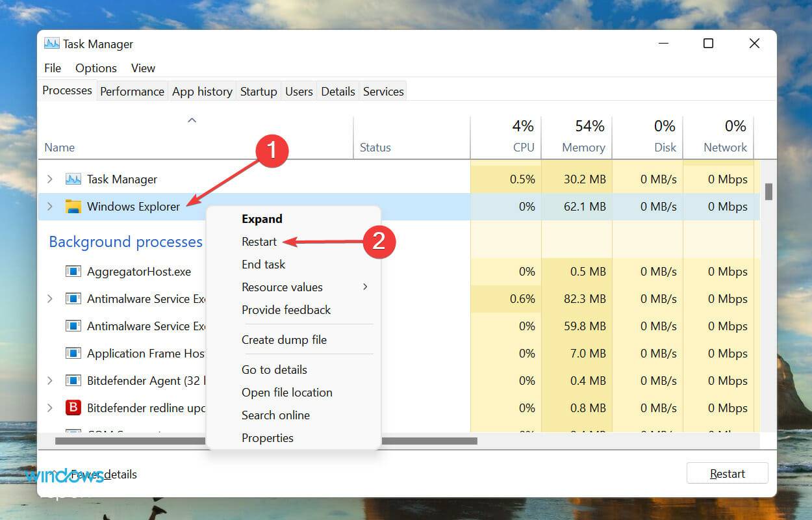Open the Resource values submenu
The height and width of the screenshot is (520, 812).
tap(282, 287)
